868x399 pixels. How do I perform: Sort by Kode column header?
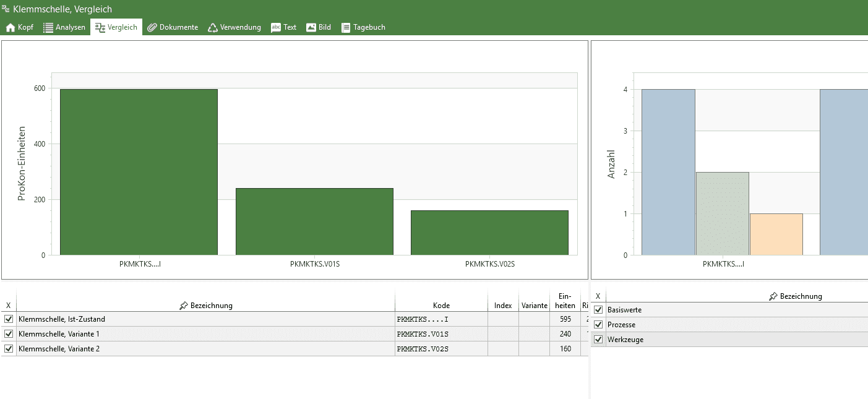[441, 306]
